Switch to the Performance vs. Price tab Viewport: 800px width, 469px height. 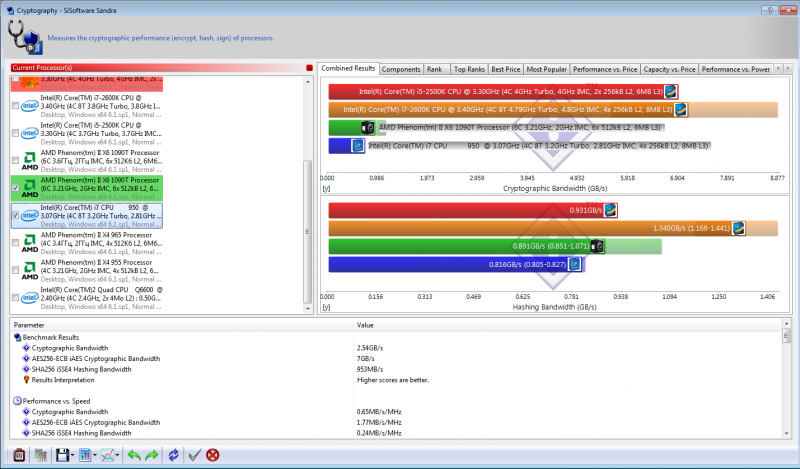pos(605,69)
